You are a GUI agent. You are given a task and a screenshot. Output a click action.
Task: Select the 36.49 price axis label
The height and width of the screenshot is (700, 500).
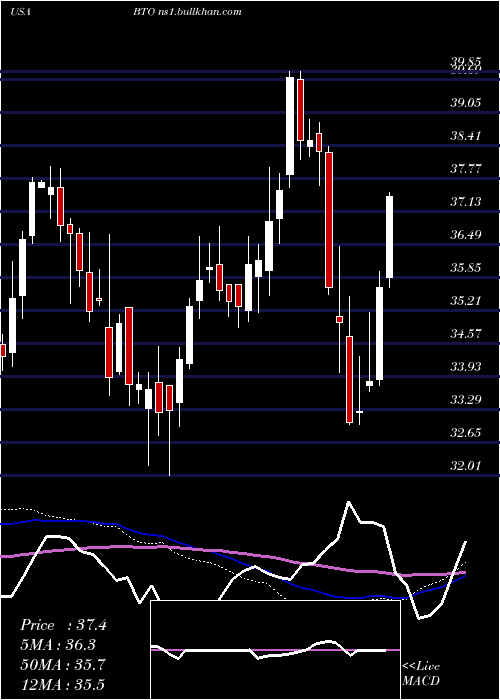466,235
